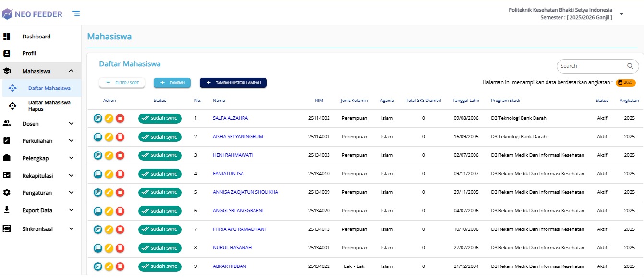The width and height of the screenshot is (644, 279).
Task: Expand the Sinkronisasi sidebar menu
Action: [x=71, y=228]
